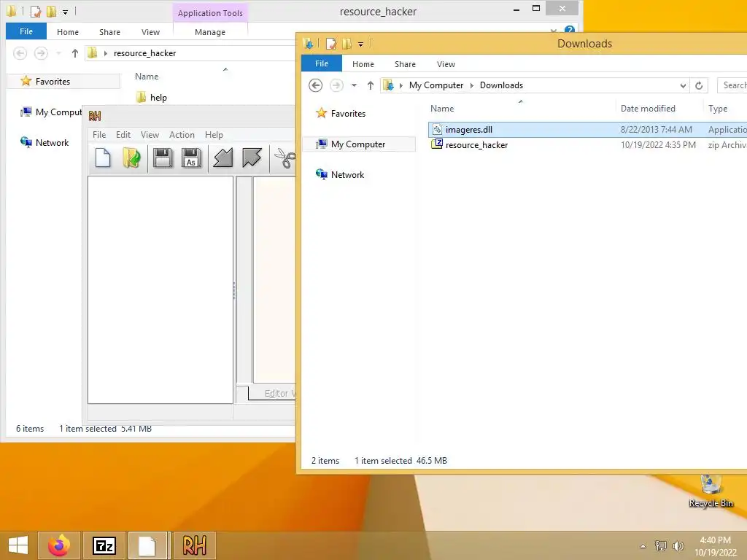Click Resource Hacker's Open file folder icon
The width and height of the screenshot is (747, 560).
(x=131, y=158)
